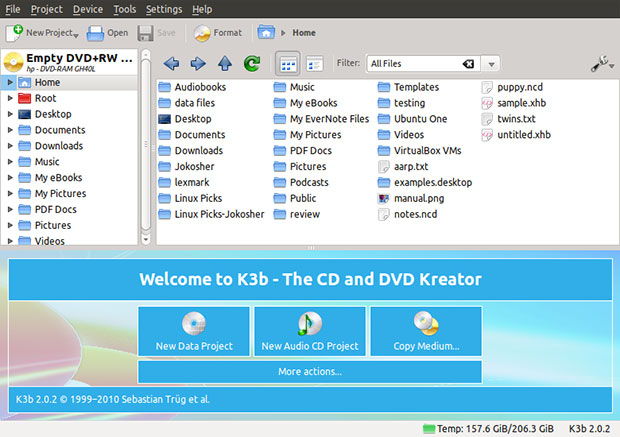
Task: Click the New Data Project button
Action: click(194, 331)
